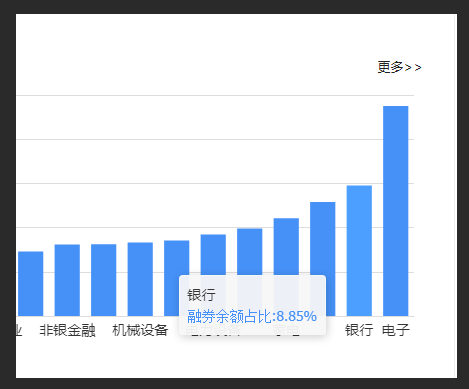Click the 电子 axis label

pyautogui.click(x=396, y=330)
